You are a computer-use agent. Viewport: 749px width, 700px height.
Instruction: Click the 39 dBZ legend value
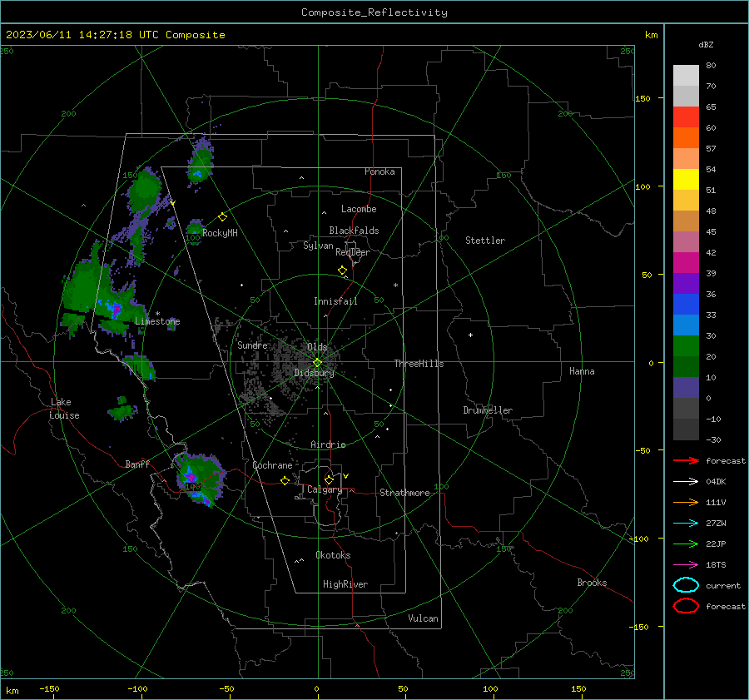711,273
